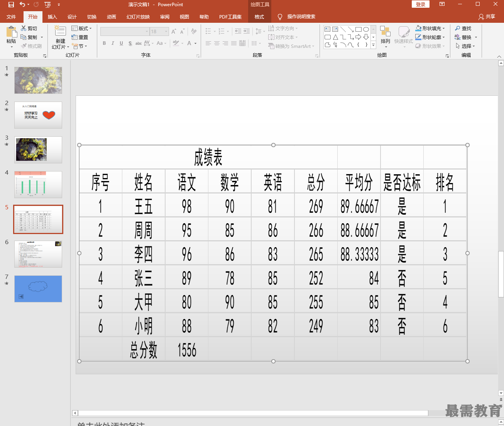Open the ribbon display options icon
This screenshot has height=426, width=504.
442,4
